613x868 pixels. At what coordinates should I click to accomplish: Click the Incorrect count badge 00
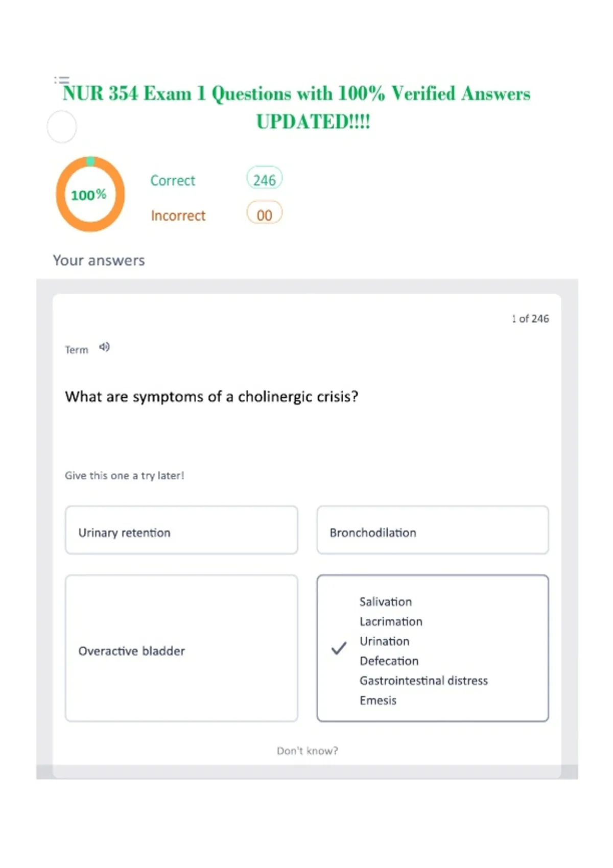pyautogui.click(x=264, y=214)
